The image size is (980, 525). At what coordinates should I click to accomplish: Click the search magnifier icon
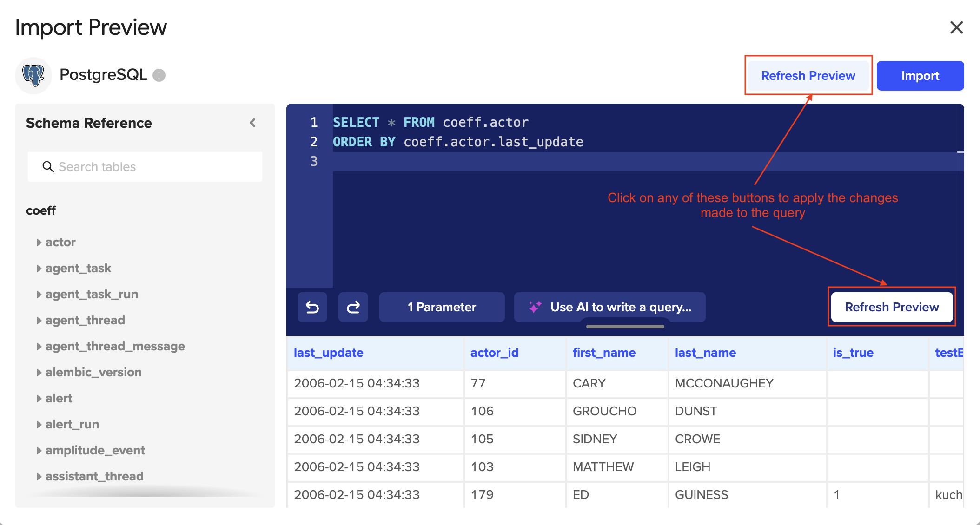click(x=48, y=167)
